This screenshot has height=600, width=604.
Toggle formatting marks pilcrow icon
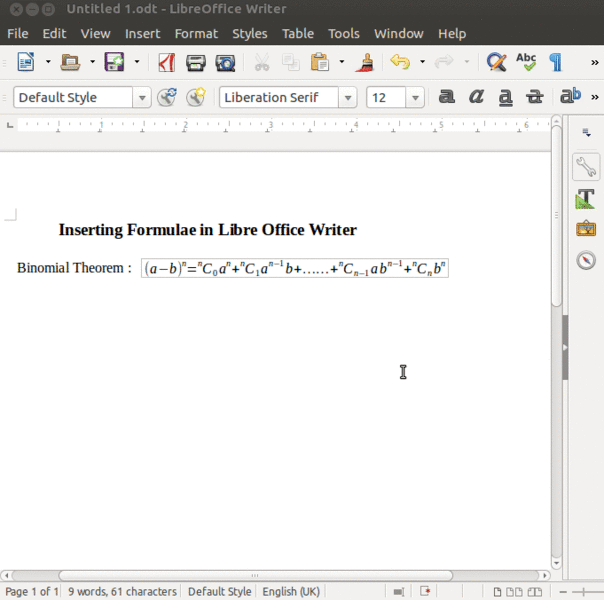555,62
